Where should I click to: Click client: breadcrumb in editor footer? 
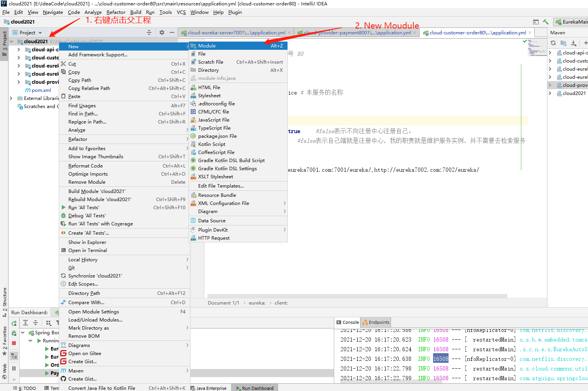click(281, 303)
